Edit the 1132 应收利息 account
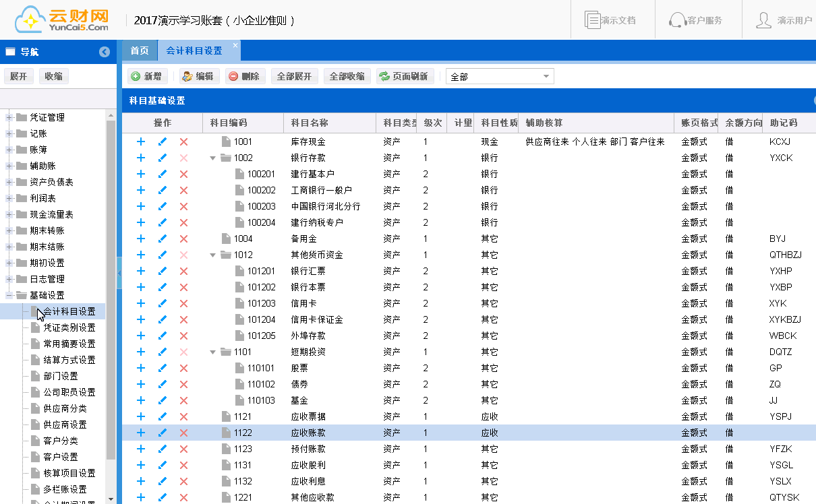The height and width of the screenshot is (504, 816). [162, 481]
